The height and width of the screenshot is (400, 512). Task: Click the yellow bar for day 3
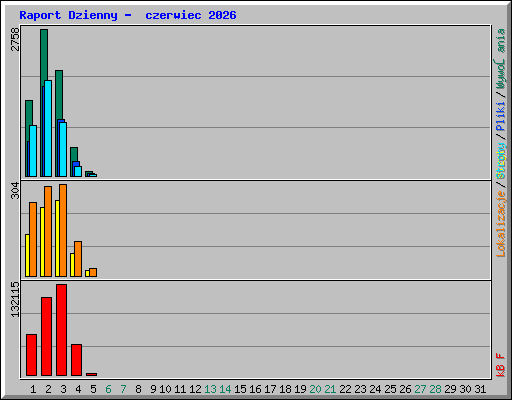coord(57,238)
